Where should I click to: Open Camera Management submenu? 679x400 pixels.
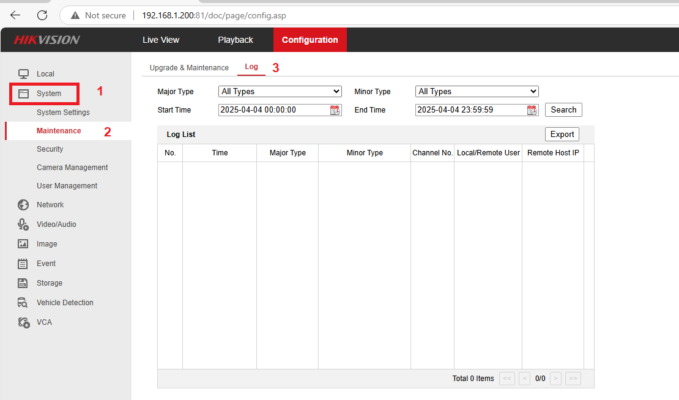click(72, 167)
